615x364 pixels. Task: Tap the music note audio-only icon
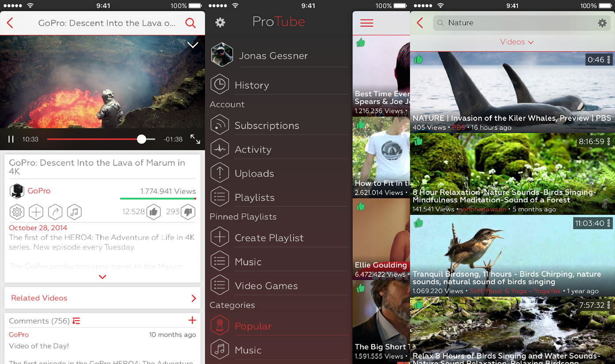tap(74, 212)
